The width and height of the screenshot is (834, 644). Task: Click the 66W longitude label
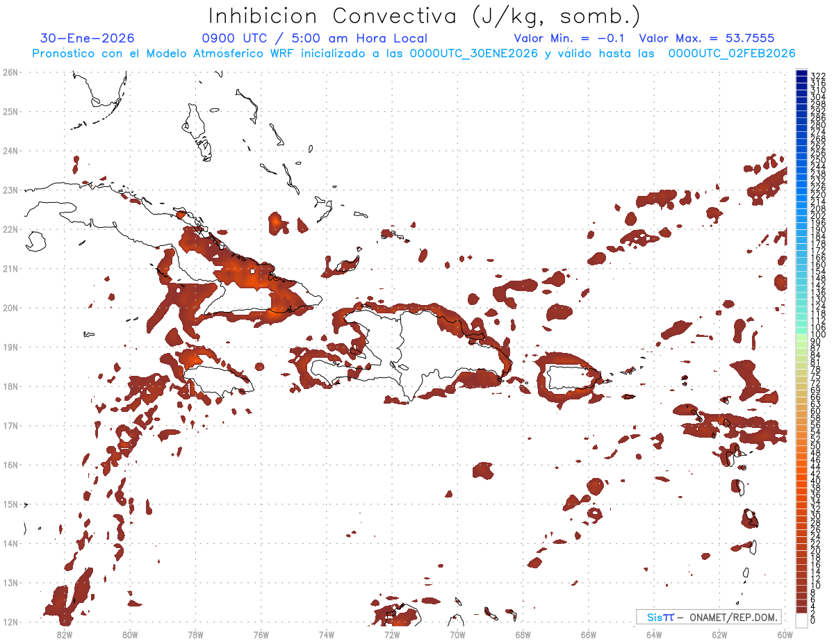click(589, 634)
